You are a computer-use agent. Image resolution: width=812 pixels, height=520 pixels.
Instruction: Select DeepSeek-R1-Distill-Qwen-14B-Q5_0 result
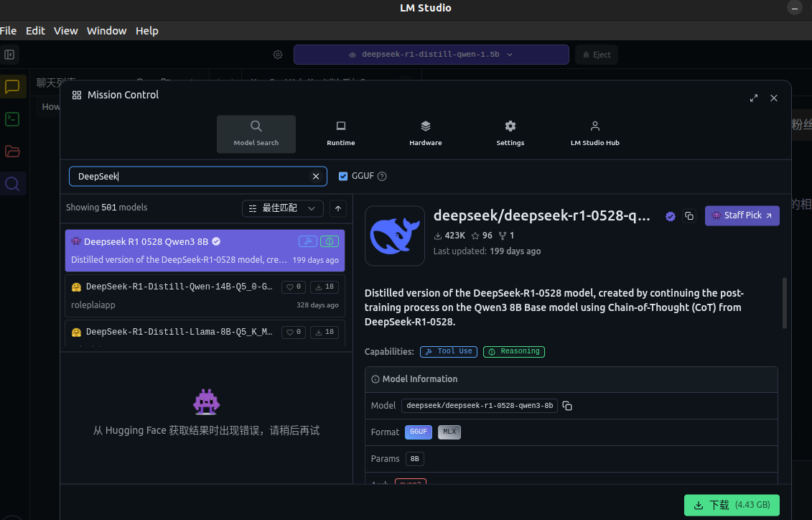point(205,296)
